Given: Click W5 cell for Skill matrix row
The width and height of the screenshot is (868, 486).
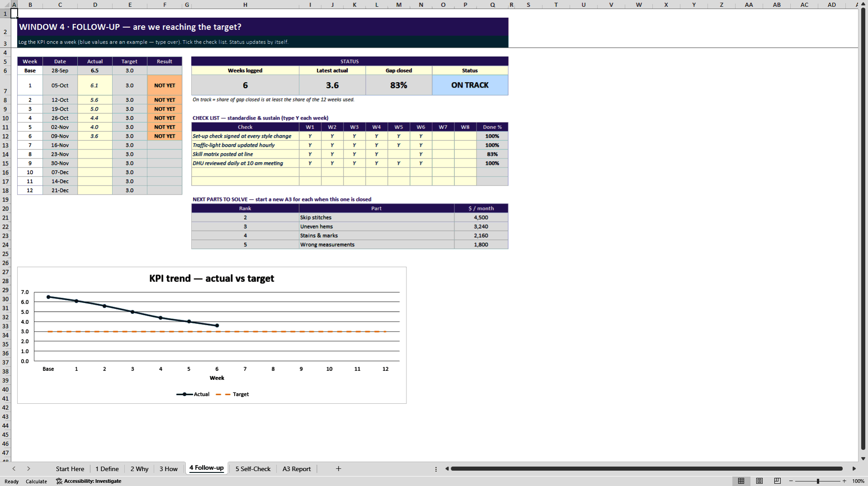Looking at the screenshot, I should pyautogui.click(x=399, y=154).
